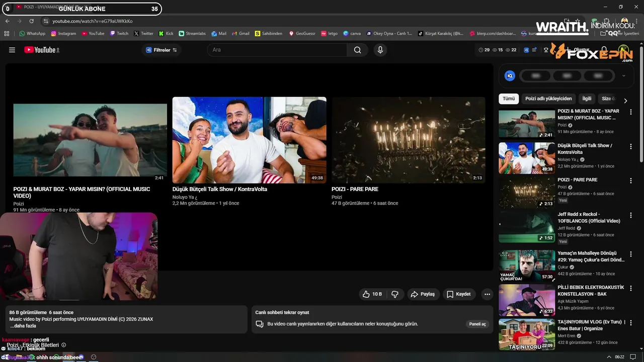
Task: Go to YouTube home via the logo
Action: coord(42,50)
